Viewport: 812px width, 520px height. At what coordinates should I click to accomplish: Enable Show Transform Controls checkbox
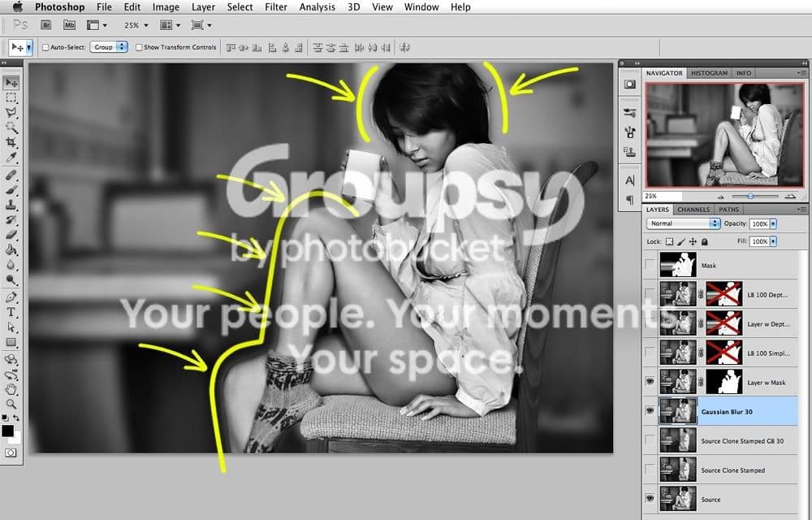click(x=138, y=47)
